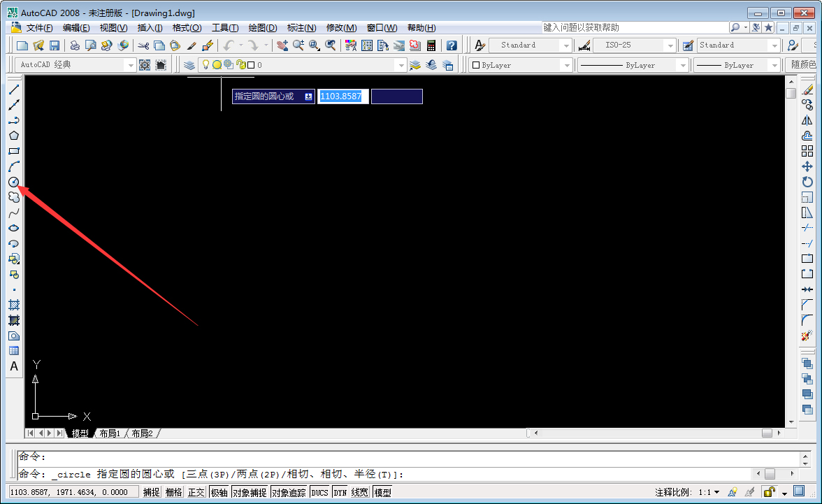Open the 修改(M) menu
This screenshot has width=822, height=504.
[341, 28]
